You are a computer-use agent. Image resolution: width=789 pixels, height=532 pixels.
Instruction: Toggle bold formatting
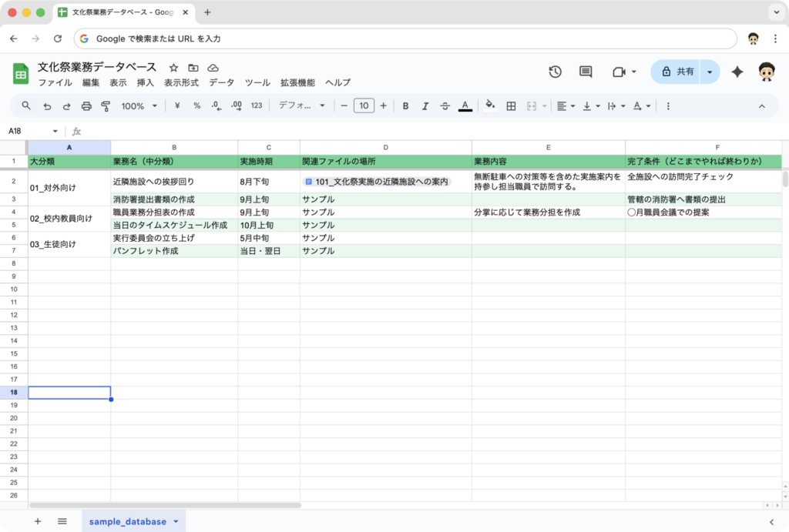405,106
